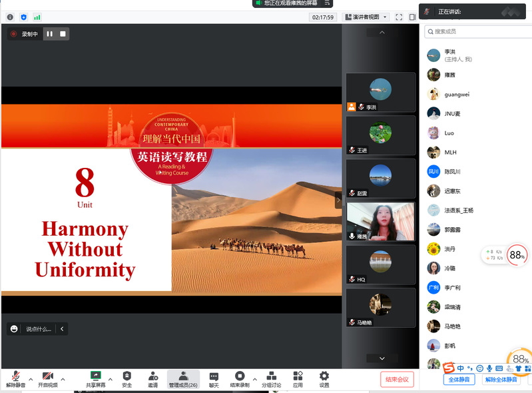Screen dimensions: 532x393
Task: Click the 邀请 invite icon
Action: click(x=153, y=379)
